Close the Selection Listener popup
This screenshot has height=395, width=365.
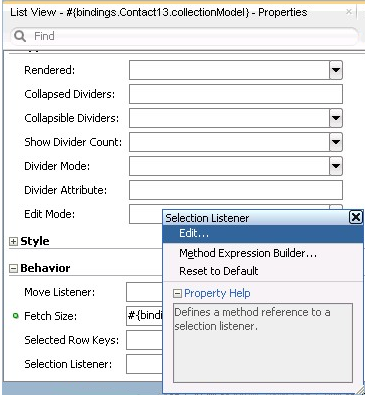click(x=356, y=217)
